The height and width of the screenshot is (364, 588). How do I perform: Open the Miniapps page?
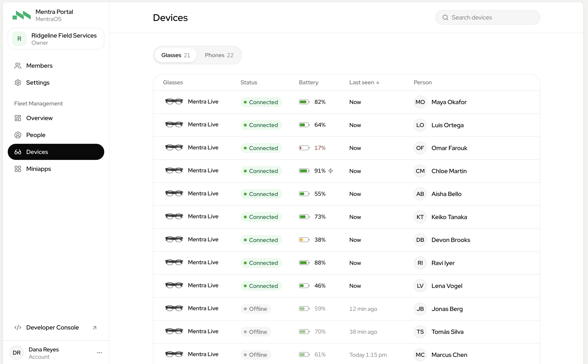[56, 169]
